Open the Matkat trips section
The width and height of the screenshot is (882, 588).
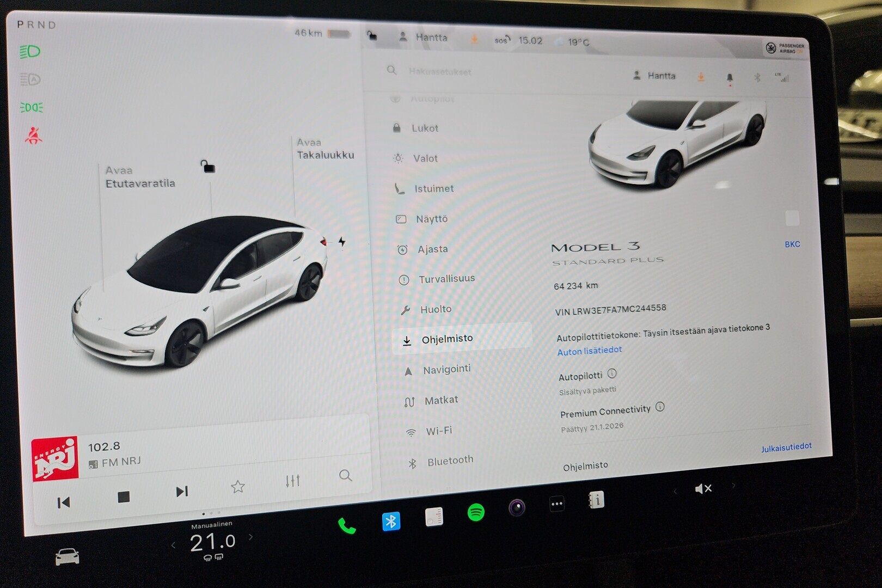(440, 400)
